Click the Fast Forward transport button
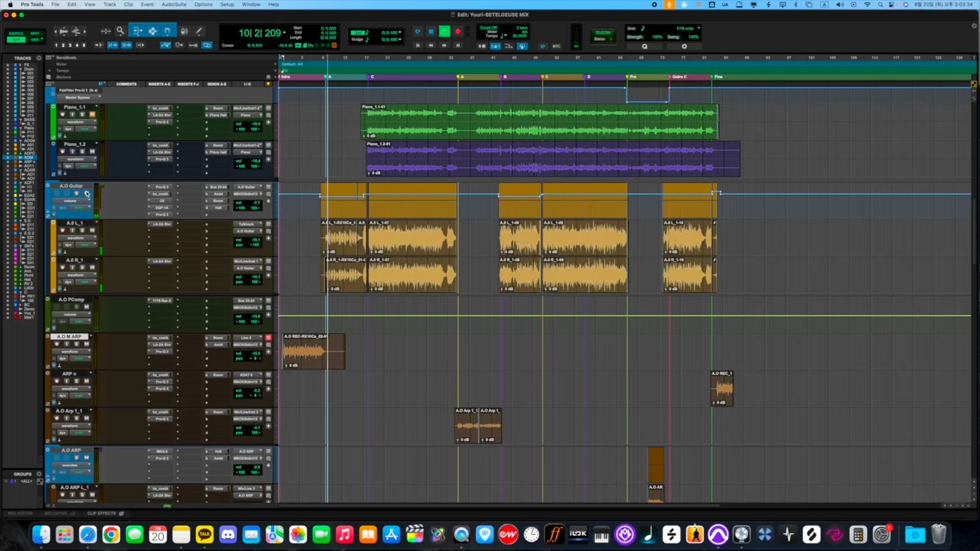Screen dimensions: 980x551 pos(444,46)
